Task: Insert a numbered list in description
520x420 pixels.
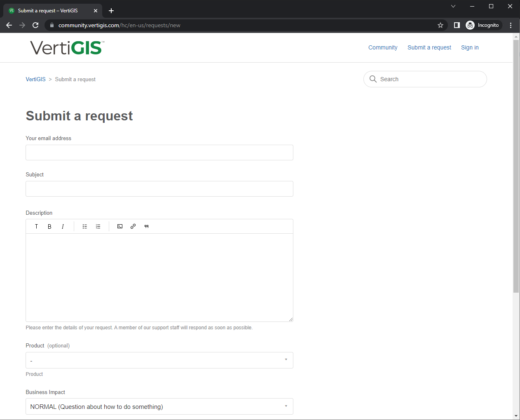Action: point(98,226)
